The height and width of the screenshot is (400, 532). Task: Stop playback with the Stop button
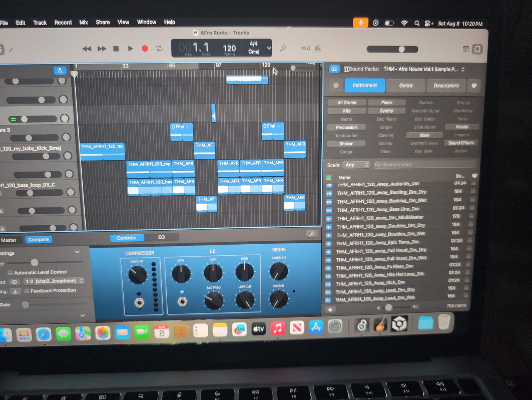point(116,49)
